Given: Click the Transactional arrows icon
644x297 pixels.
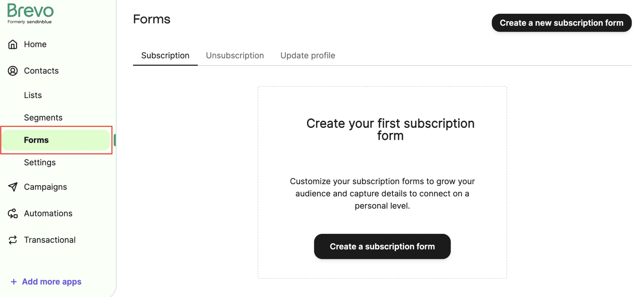Looking at the screenshot, I should pos(13,240).
